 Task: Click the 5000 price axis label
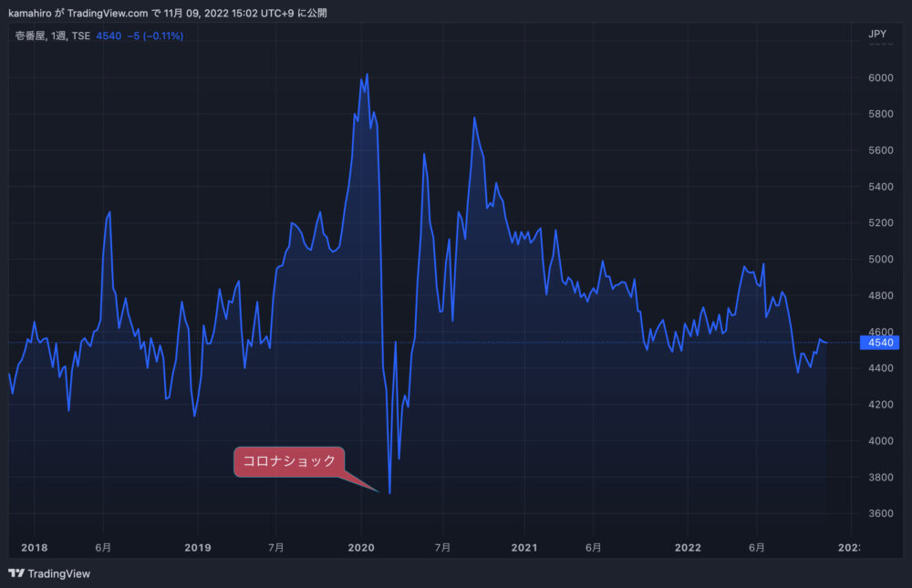[880, 260]
